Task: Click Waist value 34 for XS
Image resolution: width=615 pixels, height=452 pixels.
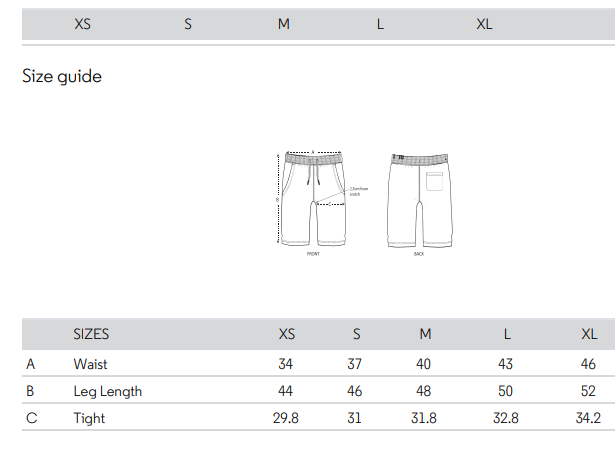Action: (286, 364)
